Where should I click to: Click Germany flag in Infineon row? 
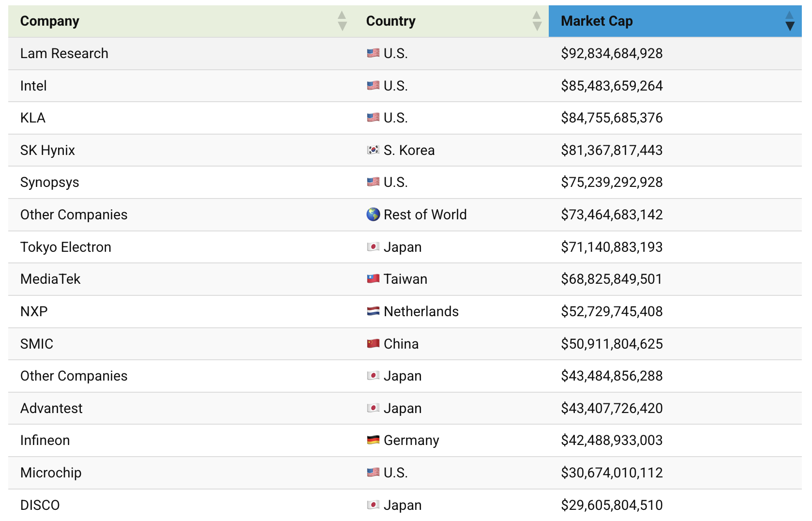(373, 440)
